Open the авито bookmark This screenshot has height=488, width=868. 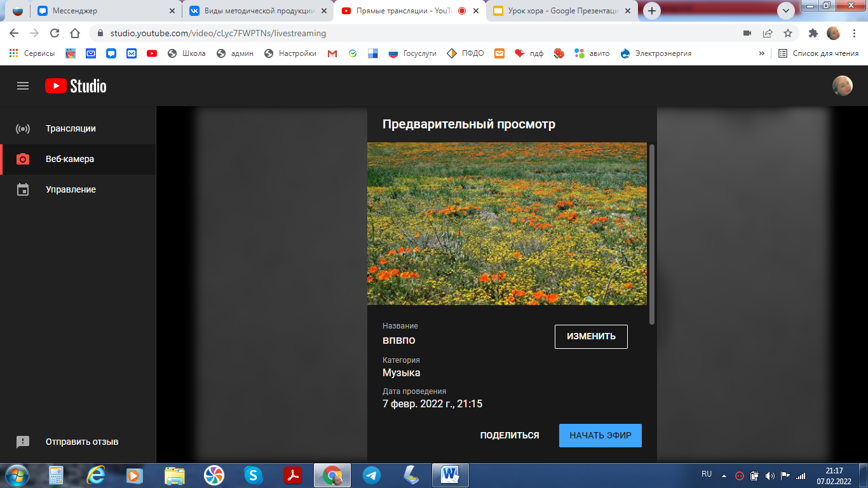pos(592,53)
